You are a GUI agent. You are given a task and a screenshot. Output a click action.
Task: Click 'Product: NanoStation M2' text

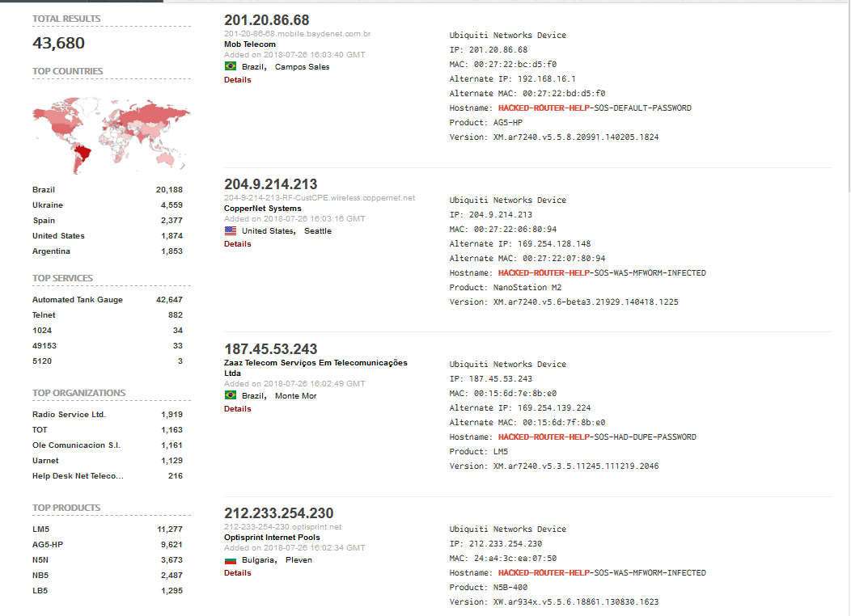506,288
